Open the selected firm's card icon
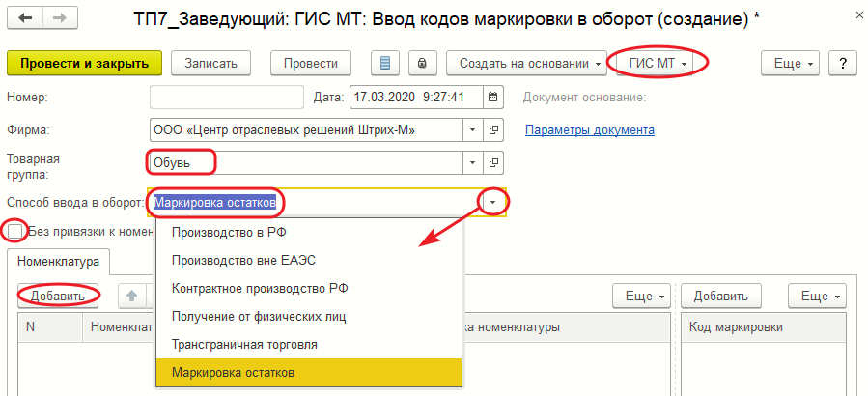 [x=493, y=129]
